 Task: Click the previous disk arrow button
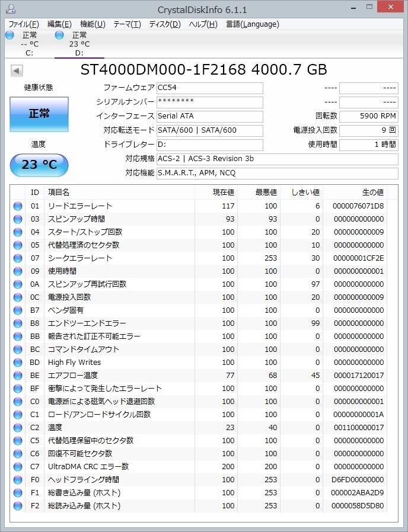(x=17, y=71)
